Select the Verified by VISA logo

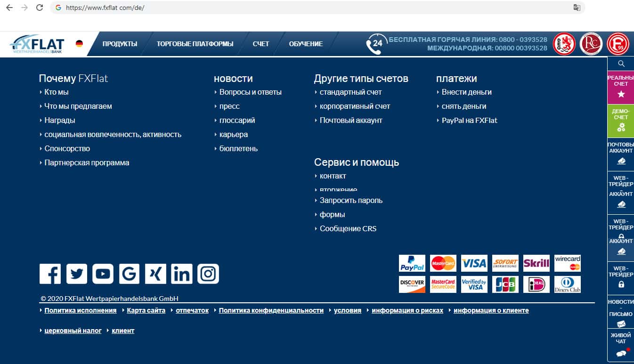coord(474,284)
